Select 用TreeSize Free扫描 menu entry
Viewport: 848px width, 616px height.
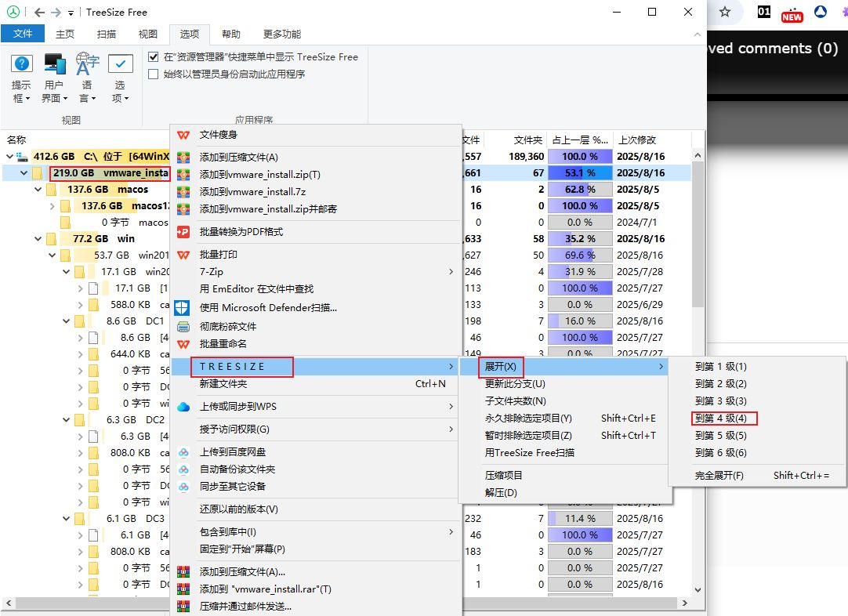tap(566, 453)
